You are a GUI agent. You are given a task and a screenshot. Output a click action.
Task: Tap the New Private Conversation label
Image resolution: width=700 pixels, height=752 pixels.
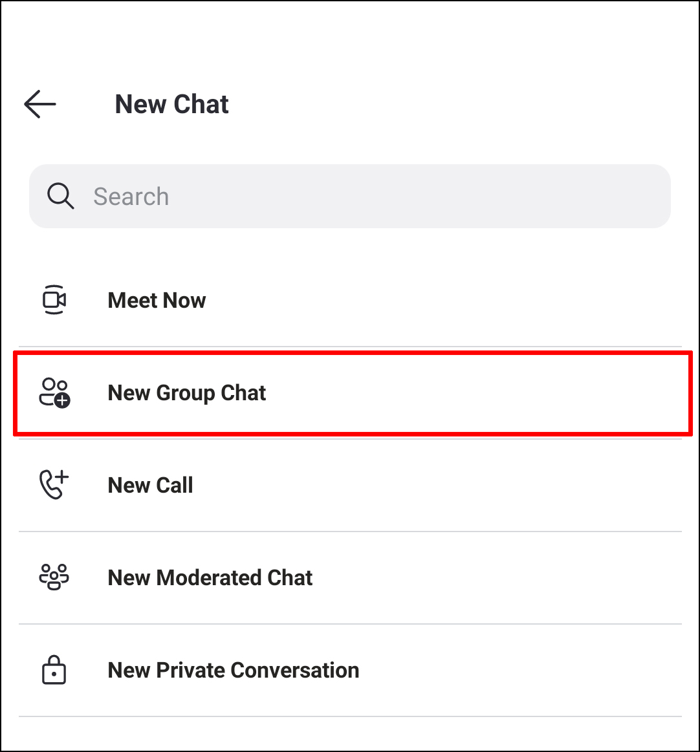pyautogui.click(x=234, y=671)
